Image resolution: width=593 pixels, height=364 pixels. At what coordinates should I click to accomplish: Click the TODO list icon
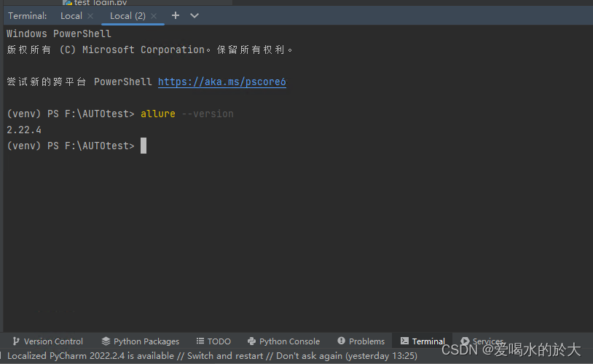pyautogui.click(x=200, y=341)
